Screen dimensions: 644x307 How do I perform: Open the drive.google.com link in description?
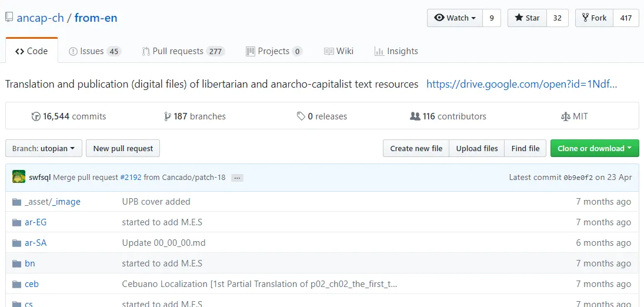pyautogui.click(x=522, y=84)
